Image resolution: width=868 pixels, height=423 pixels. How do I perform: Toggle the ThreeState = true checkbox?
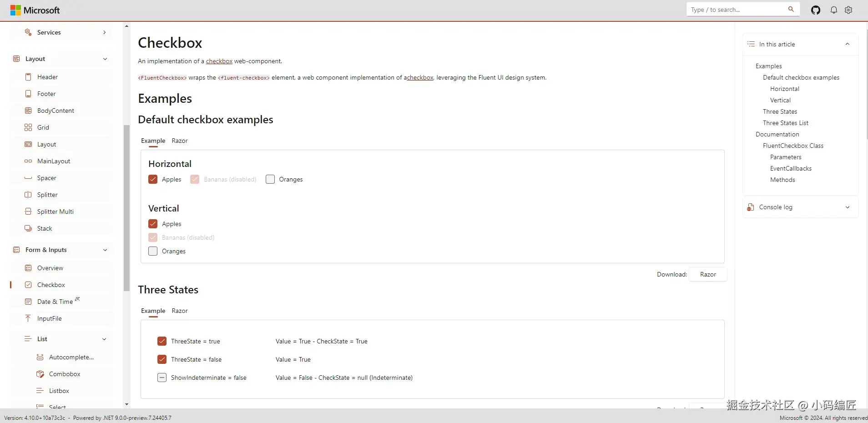coord(162,341)
